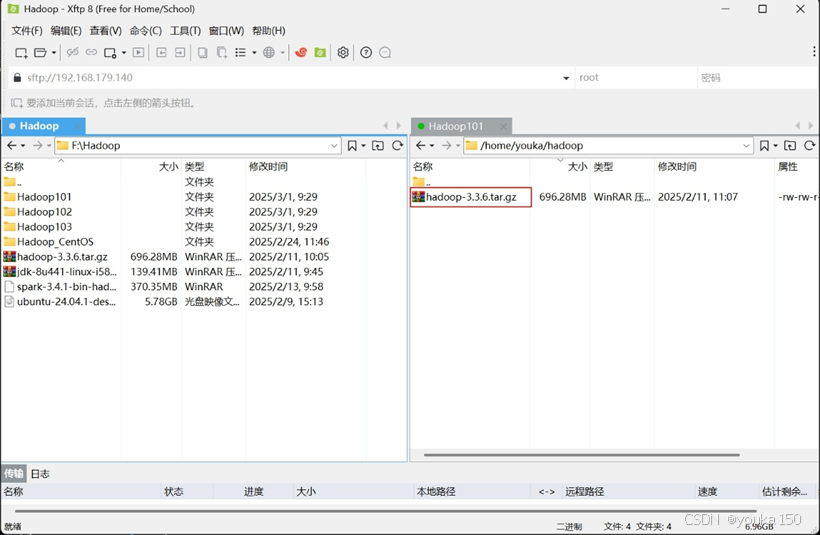Open the 窗口(W) menu
This screenshot has height=535, width=820.
pos(226,31)
